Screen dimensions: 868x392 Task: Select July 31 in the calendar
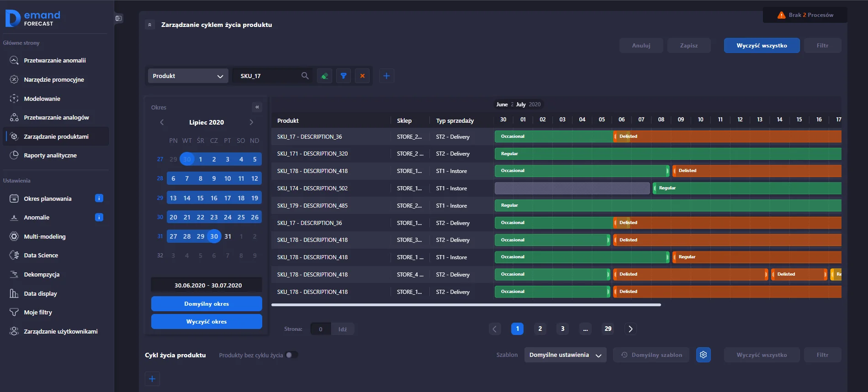228,236
